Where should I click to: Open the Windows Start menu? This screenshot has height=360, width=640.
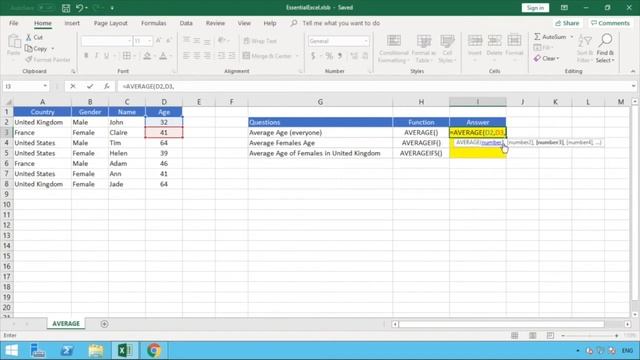[x=11, y=350]
